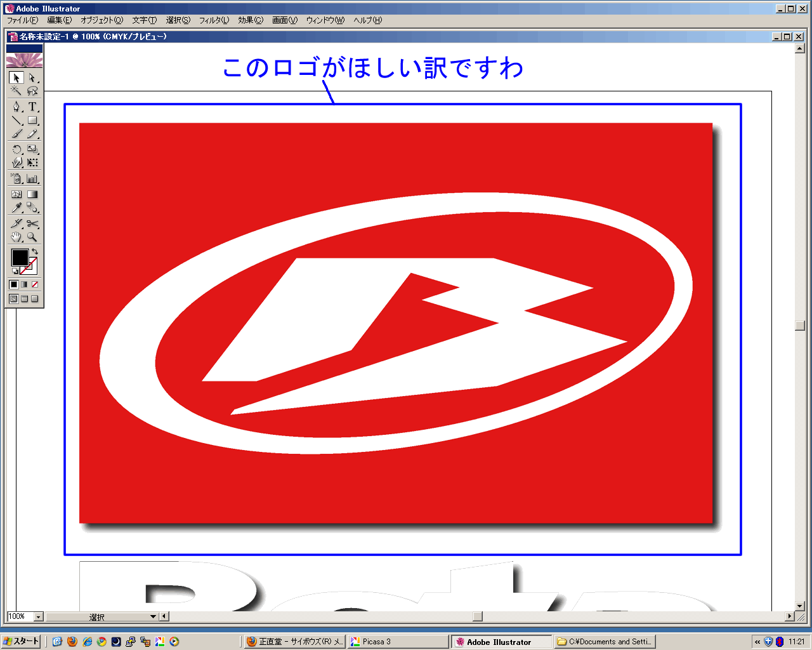Select the Zoom magnifier tool
Image resolution: width=812 pixels, height=650 pixels.
32,237
